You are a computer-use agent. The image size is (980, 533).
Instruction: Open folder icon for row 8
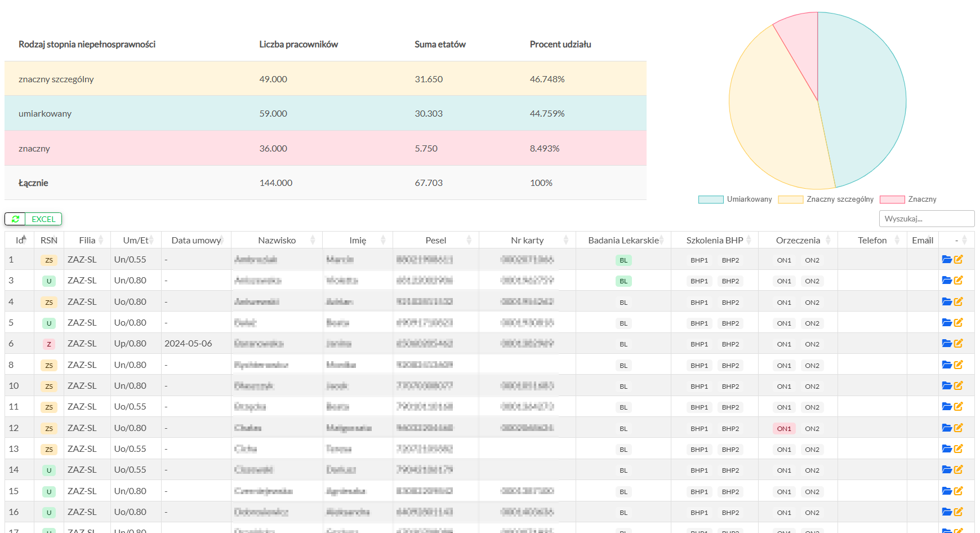click(x=947, y=365)
